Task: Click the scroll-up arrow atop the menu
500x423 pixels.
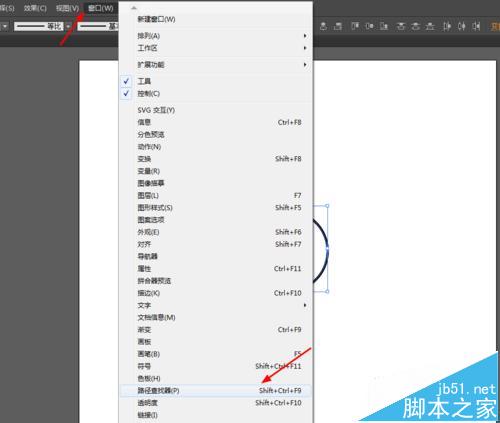Action: coord(134,7)
